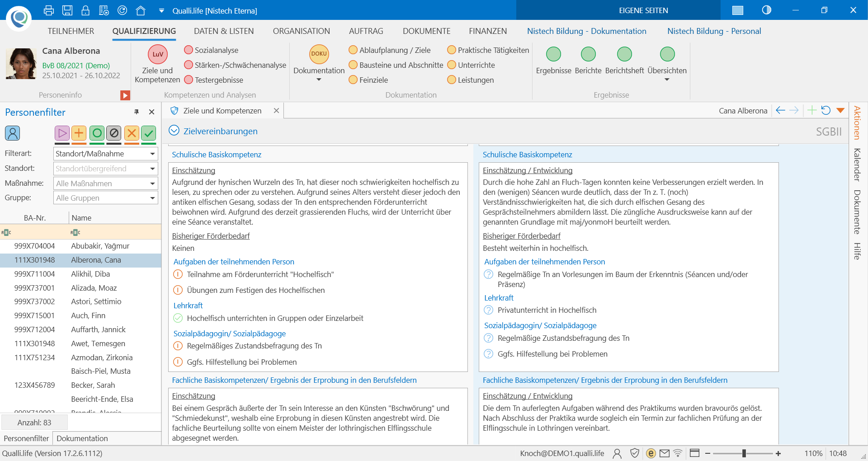Click the mail envelope icon in status bar

[665, 453]
